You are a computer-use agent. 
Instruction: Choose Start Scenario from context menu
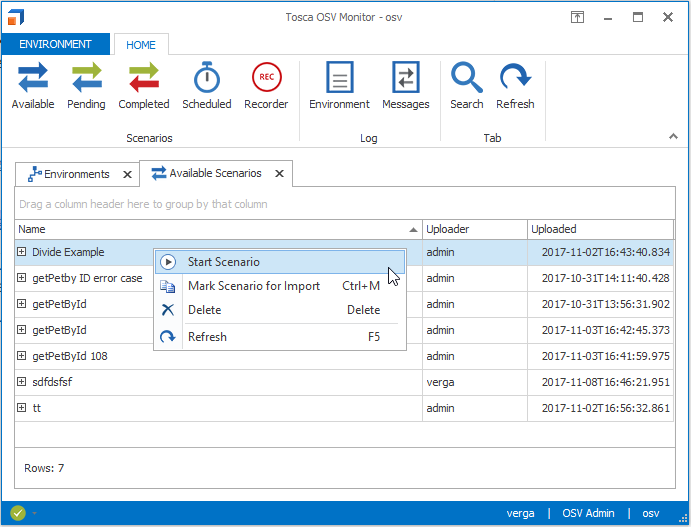tap(224, 262)
